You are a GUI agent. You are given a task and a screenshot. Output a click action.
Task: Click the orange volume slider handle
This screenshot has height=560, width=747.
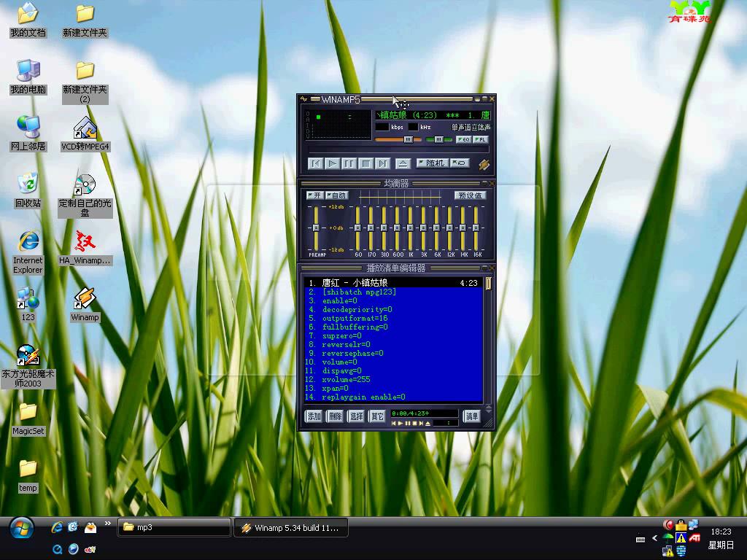(x=409, y=139)
